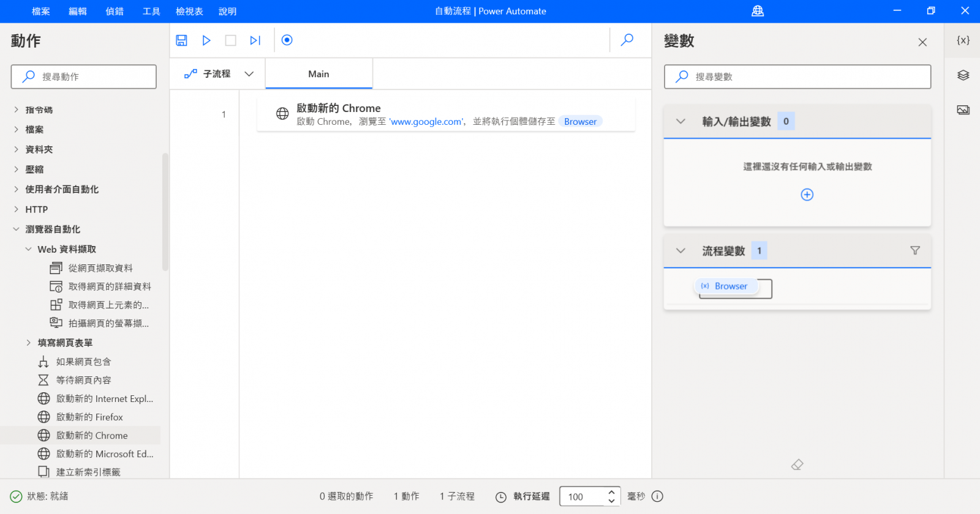Click the Browser variable chip in step
Viewport: 980px width, 514px height.
pyautogui.click(x=580, y=122)
